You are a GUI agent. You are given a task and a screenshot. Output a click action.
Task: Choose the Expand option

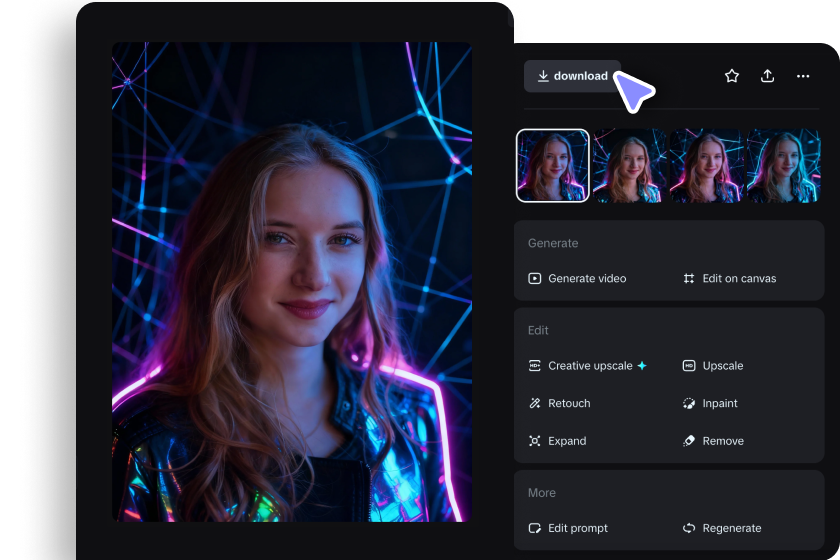557,441
